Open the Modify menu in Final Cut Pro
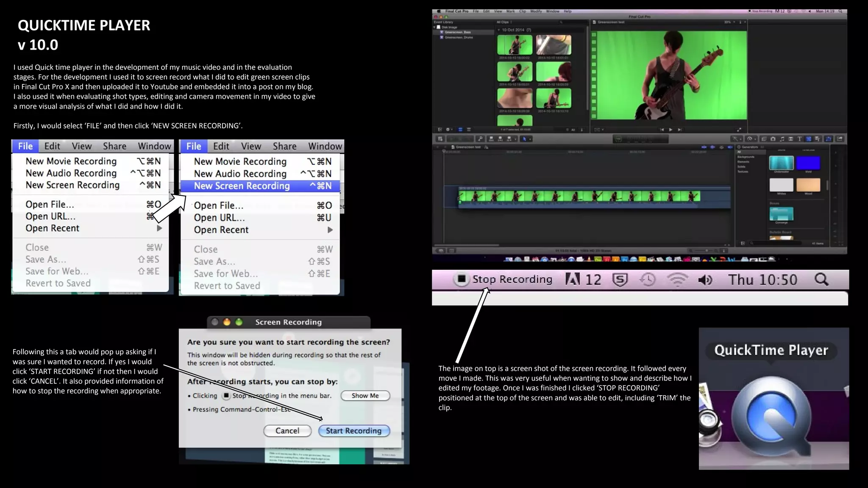 click(536, 11)
